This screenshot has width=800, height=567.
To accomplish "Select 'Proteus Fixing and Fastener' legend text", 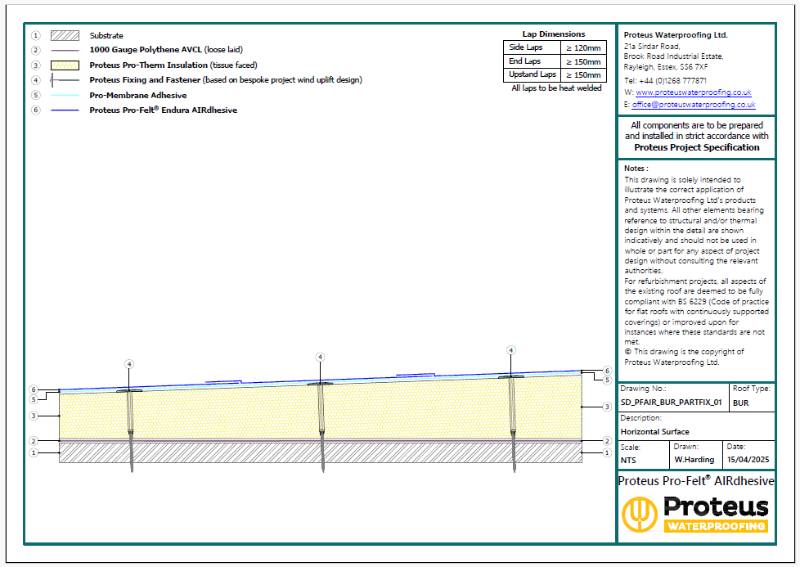I will coord(145,80).
